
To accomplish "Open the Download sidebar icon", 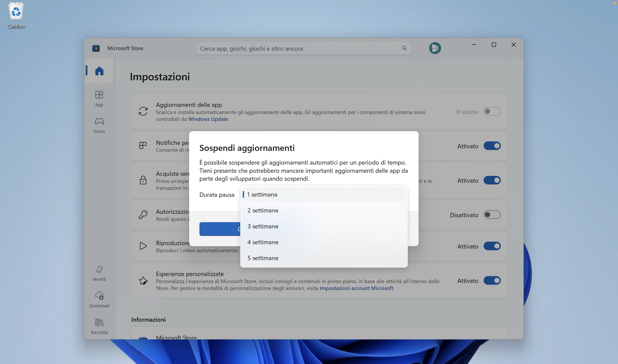I will pyautogui.click(x=99, y=299).
